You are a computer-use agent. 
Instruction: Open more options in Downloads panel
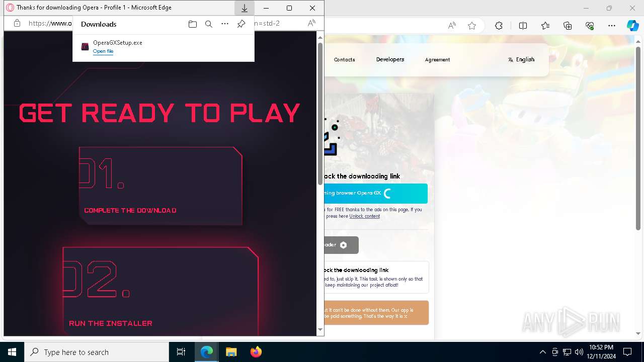point(225,24)
